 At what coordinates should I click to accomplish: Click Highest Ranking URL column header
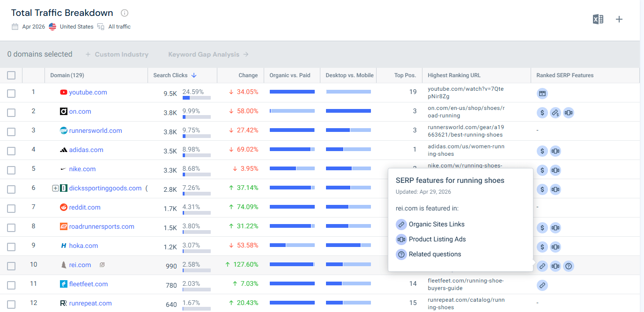(454, 75)
